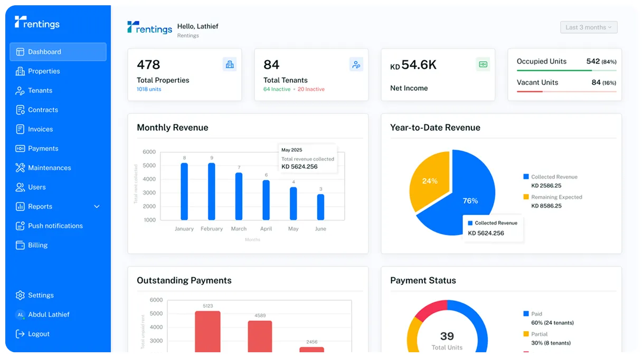Click the Hello, Lathief greeting
The width and height of the screenshot is (644, 358).
coord(197,26)
